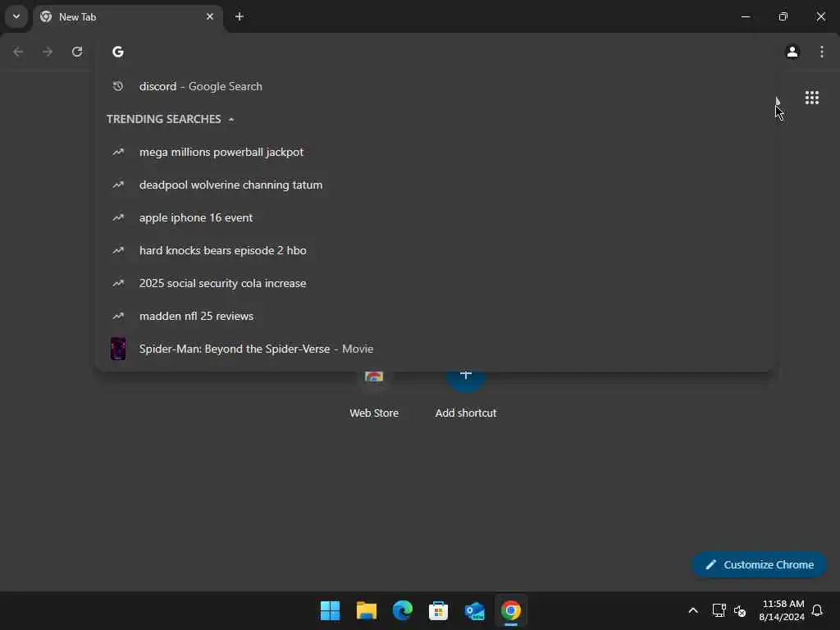The height and width of the screenshot is (630, 840).
Task: Click the Google G icon in address bar
Action: click(118, 52)
